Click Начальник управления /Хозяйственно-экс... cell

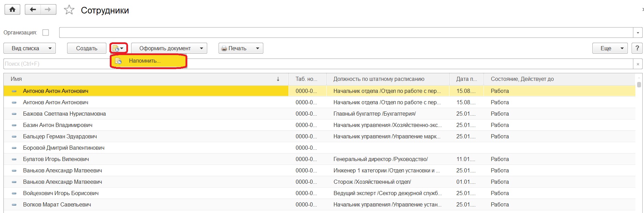[x=388, y=125]
